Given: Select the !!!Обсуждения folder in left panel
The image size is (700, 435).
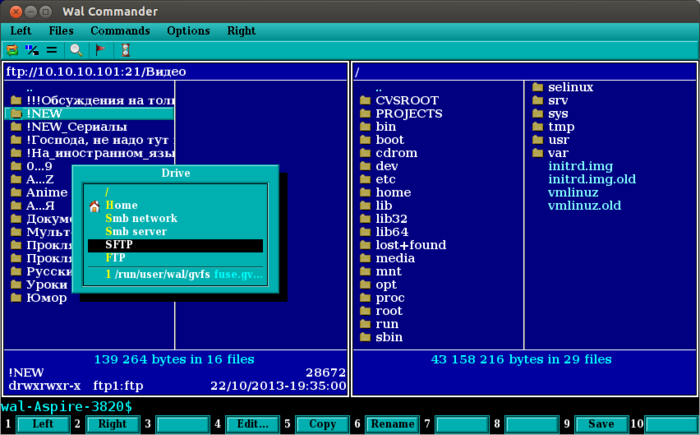Looking at the screenshot, I should (89, 100).
